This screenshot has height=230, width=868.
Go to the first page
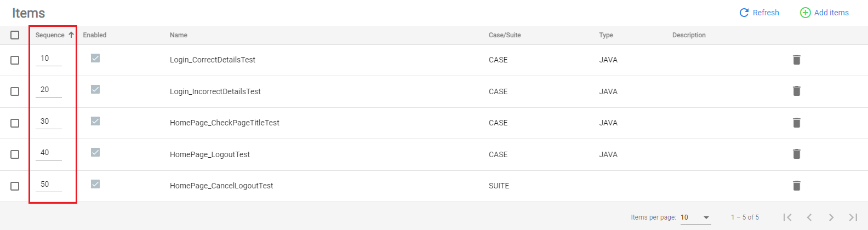click(x=787, y=217)
